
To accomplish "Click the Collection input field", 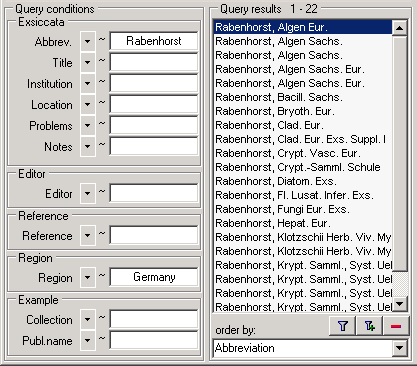I will 154,319.
